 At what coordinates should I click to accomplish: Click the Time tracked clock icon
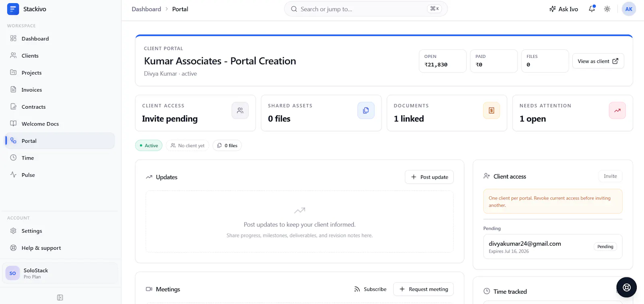coord(487,292)
